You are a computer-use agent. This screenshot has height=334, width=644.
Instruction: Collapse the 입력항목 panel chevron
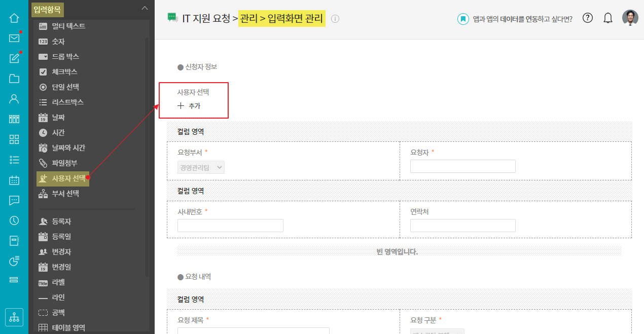[x=145, y=8]
